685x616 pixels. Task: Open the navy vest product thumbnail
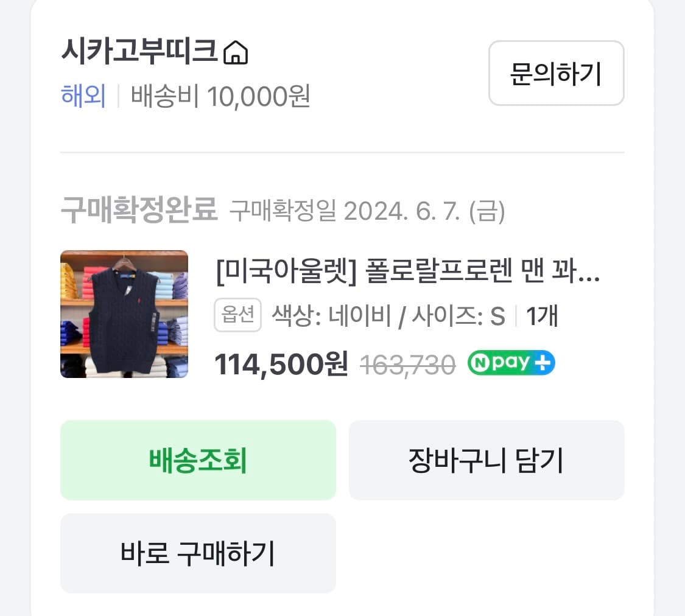pyautogui.click(x=124, y=314)
